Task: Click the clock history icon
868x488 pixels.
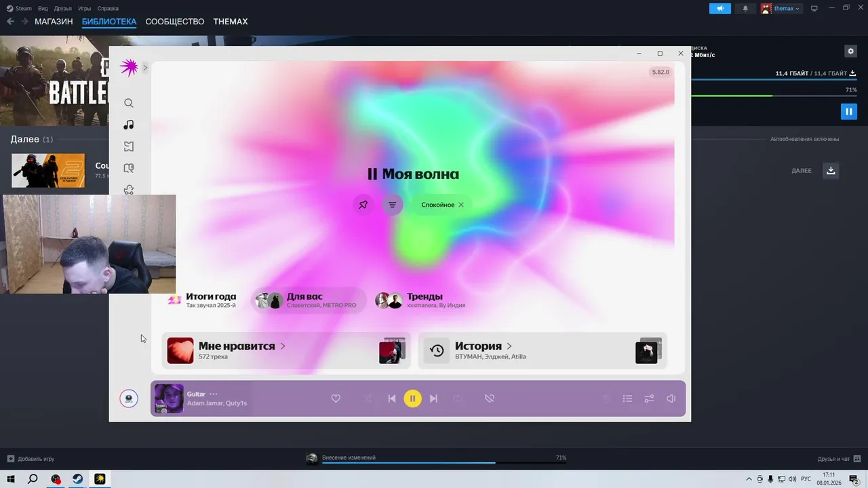Action: tap(437, 350)
